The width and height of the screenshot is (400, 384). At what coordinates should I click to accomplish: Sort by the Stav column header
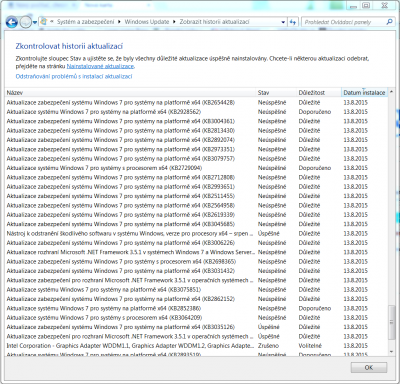276,92
